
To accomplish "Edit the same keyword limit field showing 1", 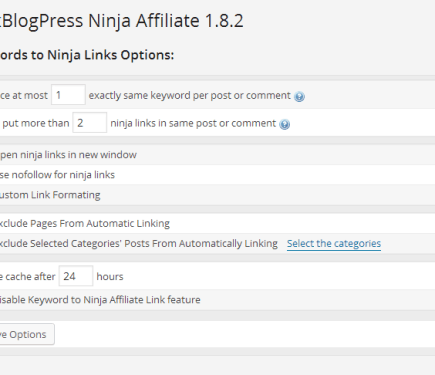I will tap(68, 95).
